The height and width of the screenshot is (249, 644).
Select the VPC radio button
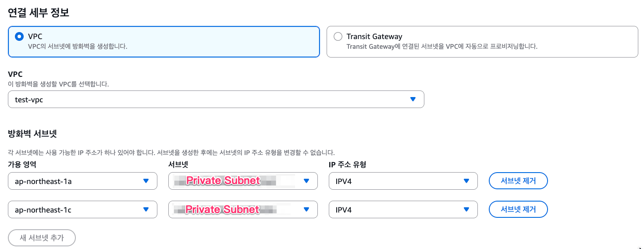click(19, 37)
